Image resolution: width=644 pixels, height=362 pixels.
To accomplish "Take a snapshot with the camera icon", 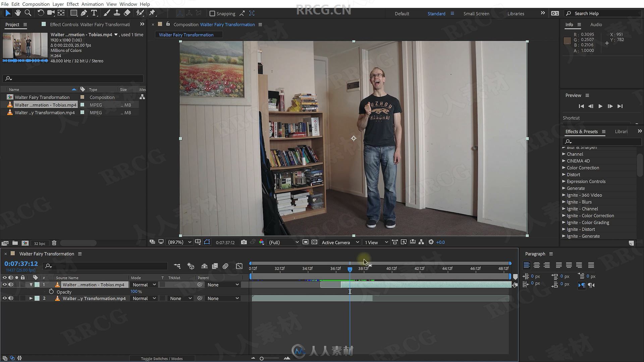I will point(244,242).
